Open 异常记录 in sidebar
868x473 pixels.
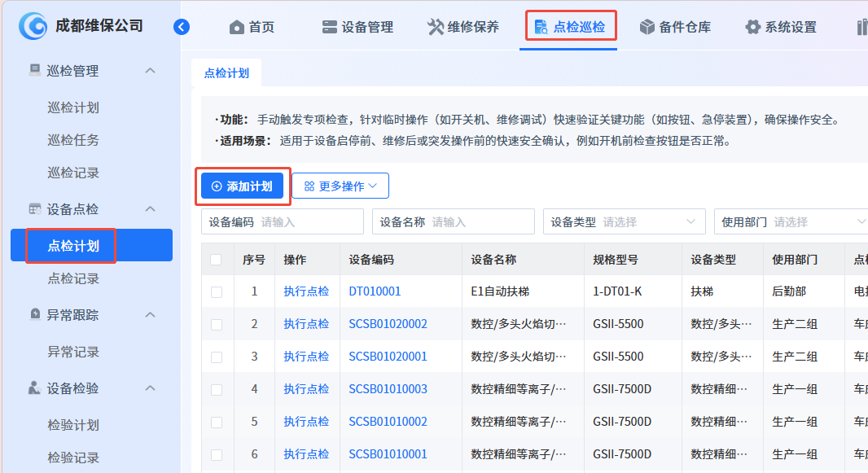(x=73, y=352)
